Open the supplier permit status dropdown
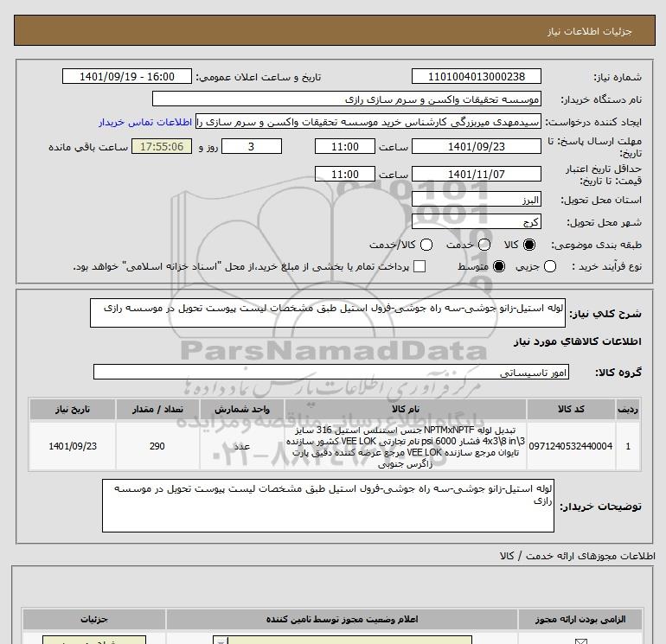 point(343,640)
